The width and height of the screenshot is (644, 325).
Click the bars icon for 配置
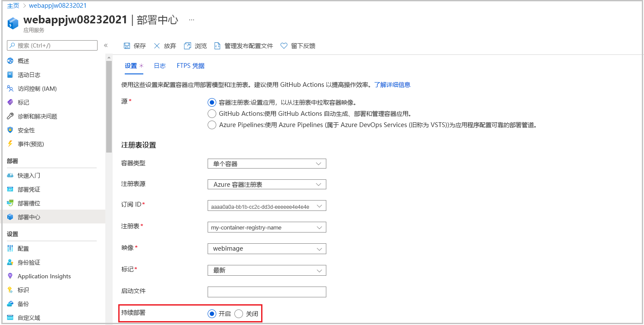pyautogui.click(x=10, y=249)
